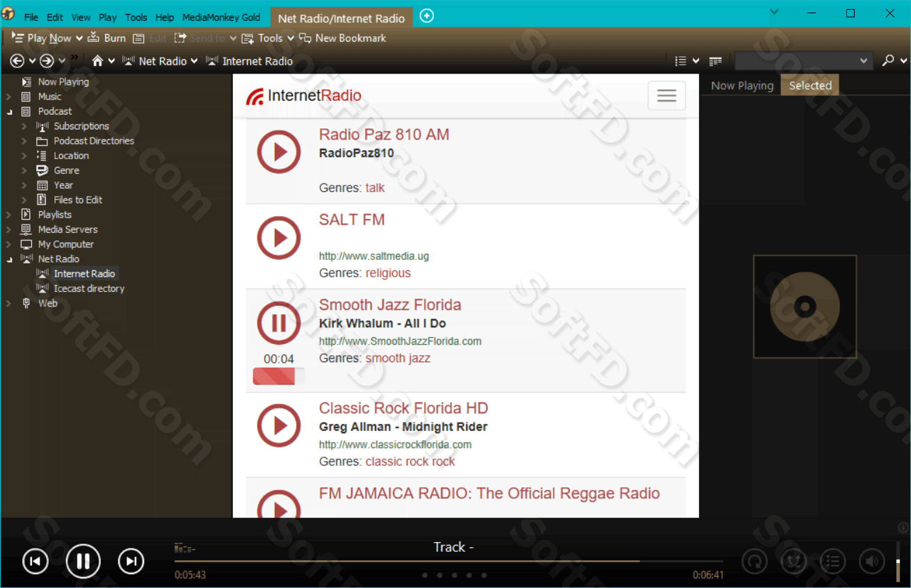Image resolution: width=911 pixels, height=588 pixels.
Task: Open the classicrockflorida.com link
Action: point(396,445)
